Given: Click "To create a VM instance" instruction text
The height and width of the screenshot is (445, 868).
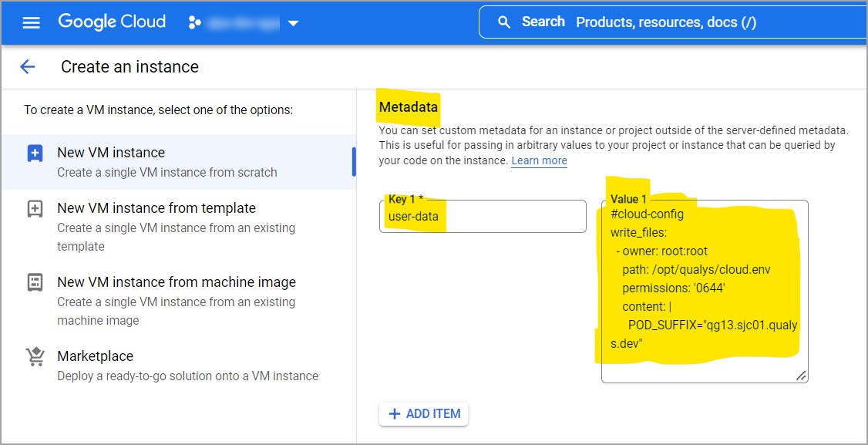Looking at the screenshot, I should [x=158, y=110].
